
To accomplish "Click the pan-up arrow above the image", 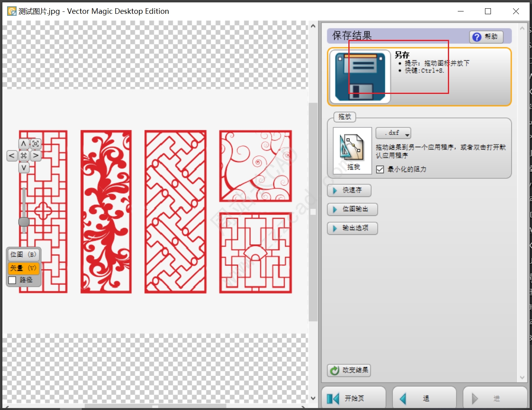I will (24, 143).
